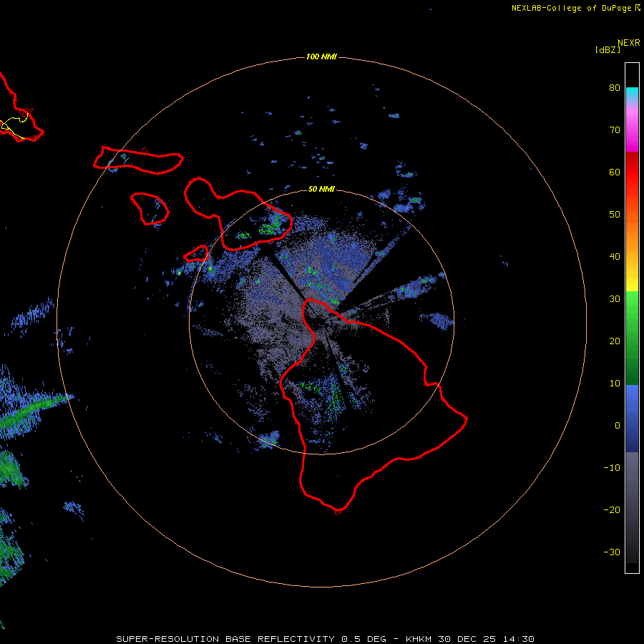Click the [dBZ] units label

pyautogui.click(x=608, y=49)
